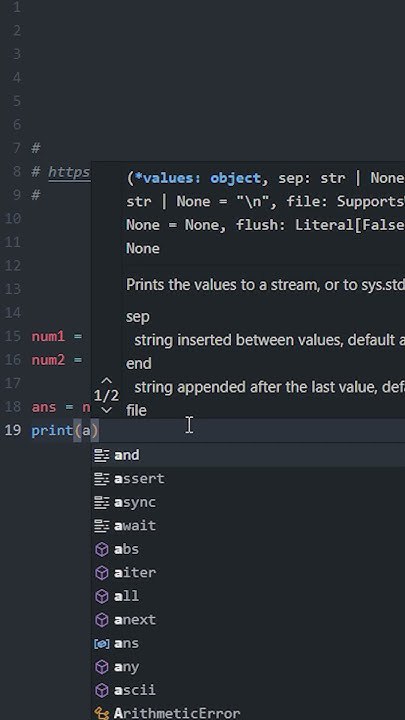
Task: Click the ans variable on line 18
Action: 44,407
